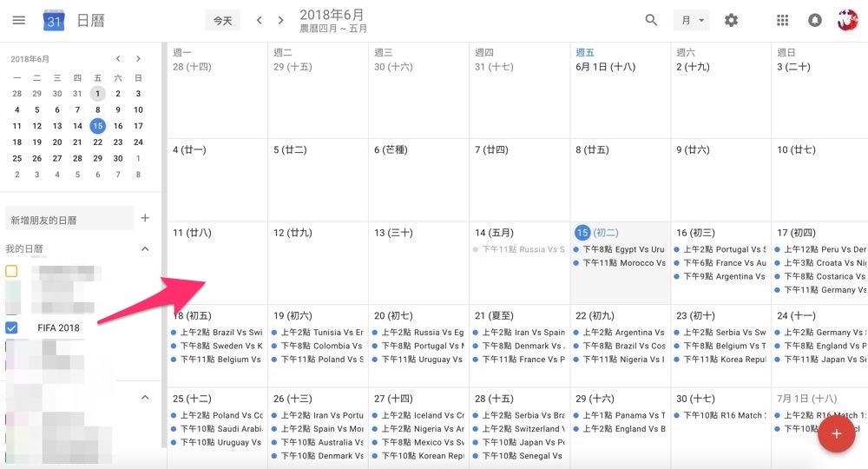
Task: Open 下午9點 Argentina Vs event
Action: 720,276
